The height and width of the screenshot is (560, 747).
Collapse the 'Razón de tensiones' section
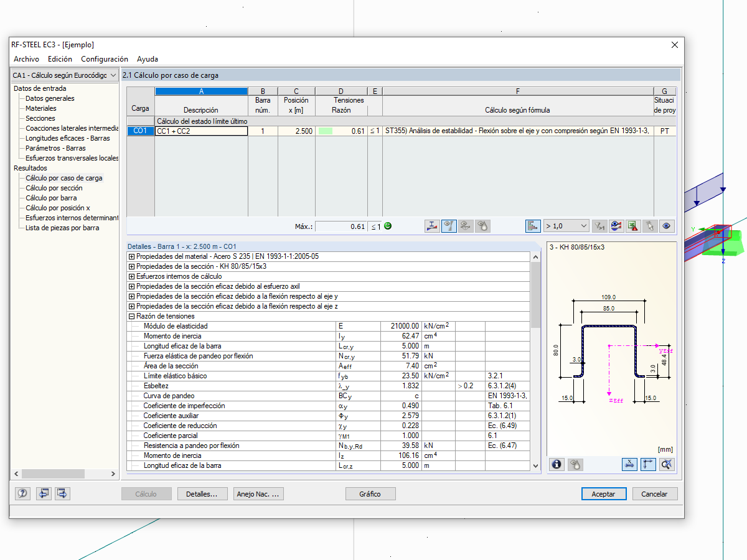pos(131,316)
